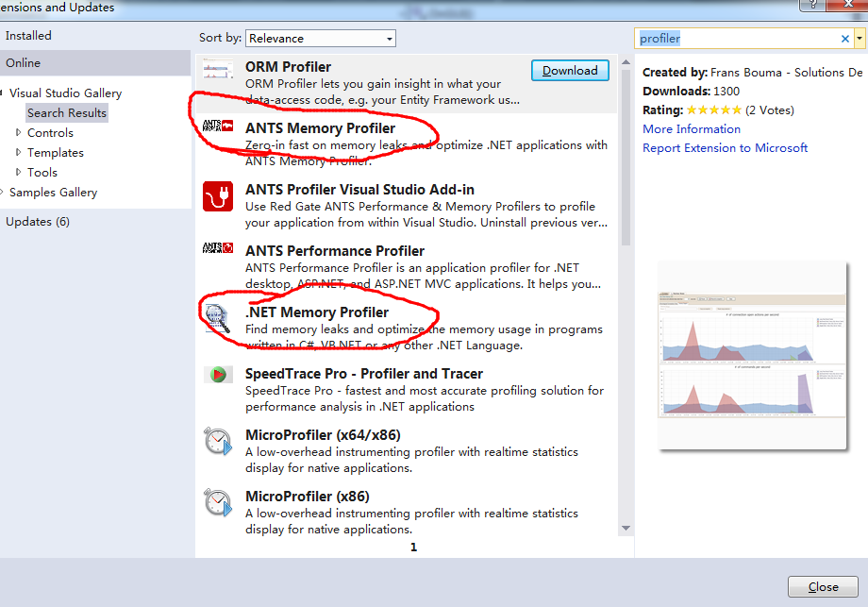Select the .NET Memory Profiler title
The image size is (868, 607).
click(317, 312)
